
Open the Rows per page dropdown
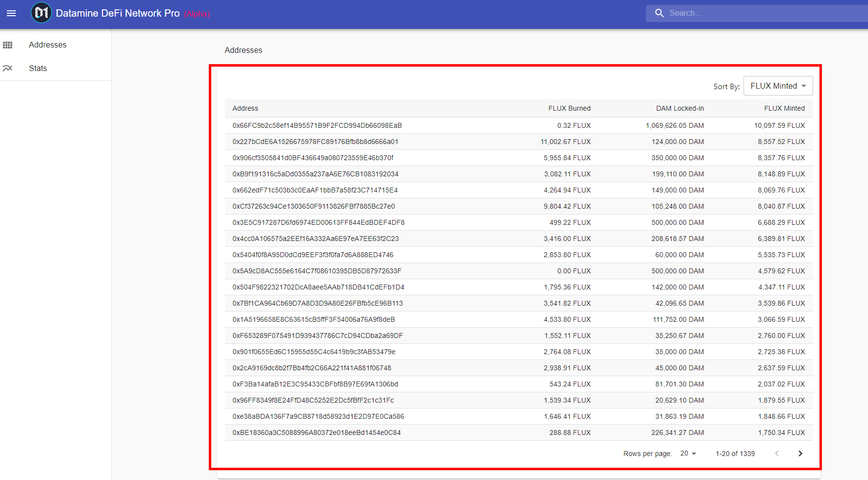pos(688,454)
